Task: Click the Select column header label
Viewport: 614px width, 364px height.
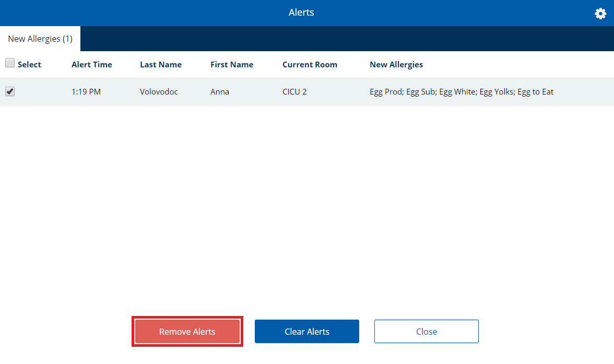Action: point(29,64)
